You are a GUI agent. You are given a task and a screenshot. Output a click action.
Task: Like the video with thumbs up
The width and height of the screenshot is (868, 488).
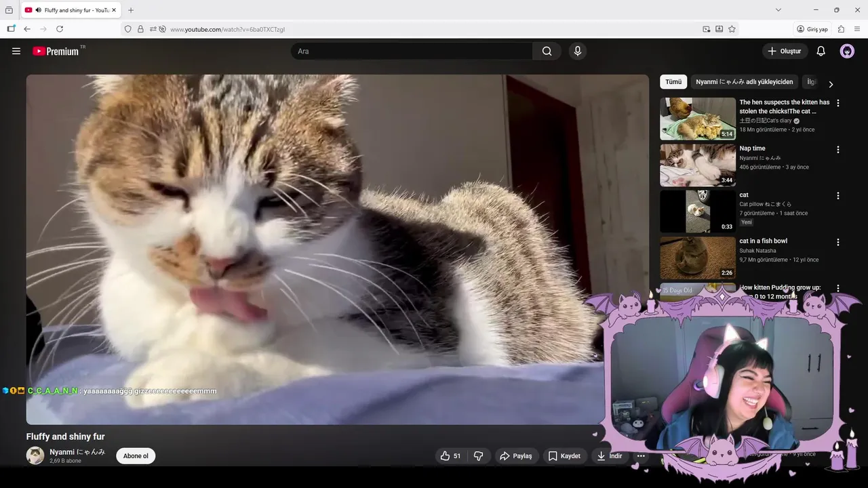[x=450, y=456]
